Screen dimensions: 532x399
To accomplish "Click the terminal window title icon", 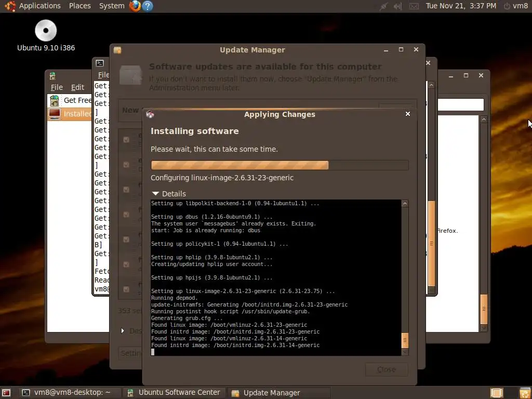I will coord(100,63).
